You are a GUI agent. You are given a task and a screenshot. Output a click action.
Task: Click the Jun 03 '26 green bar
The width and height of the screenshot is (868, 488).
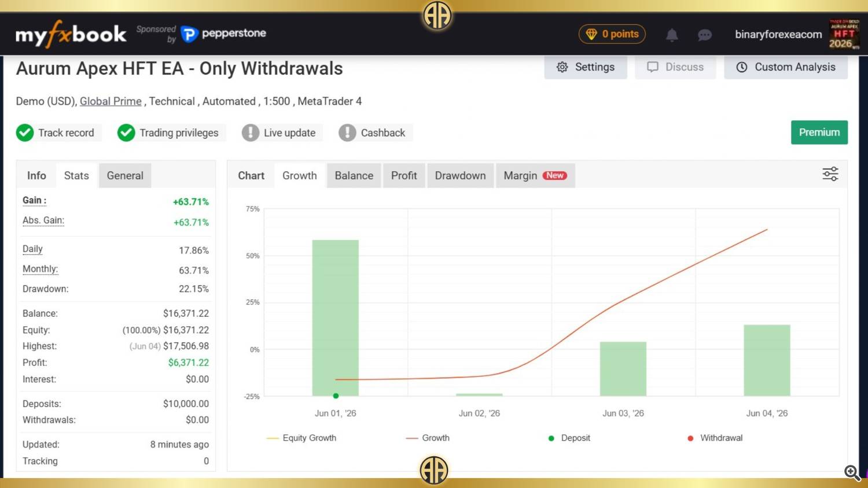click(x=623, y=369)
